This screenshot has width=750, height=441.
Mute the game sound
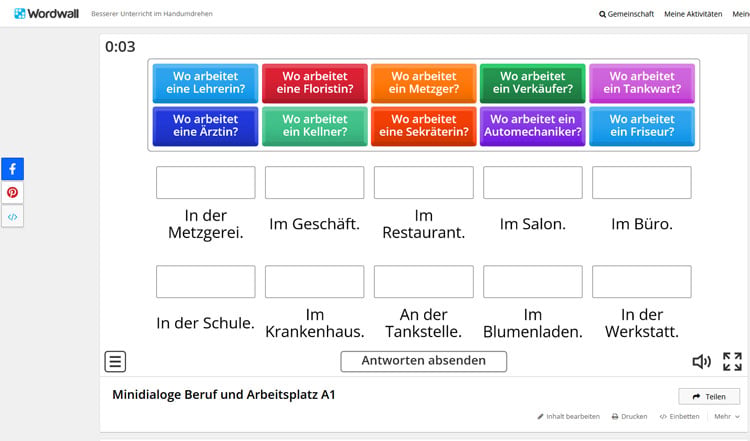(702, 362)
